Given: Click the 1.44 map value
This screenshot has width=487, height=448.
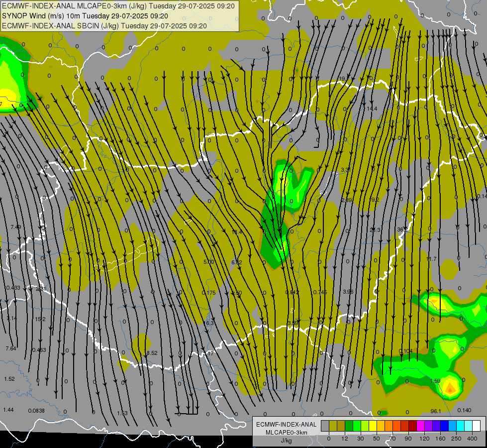Looking at the screenshot, I should tap(8, 410).
